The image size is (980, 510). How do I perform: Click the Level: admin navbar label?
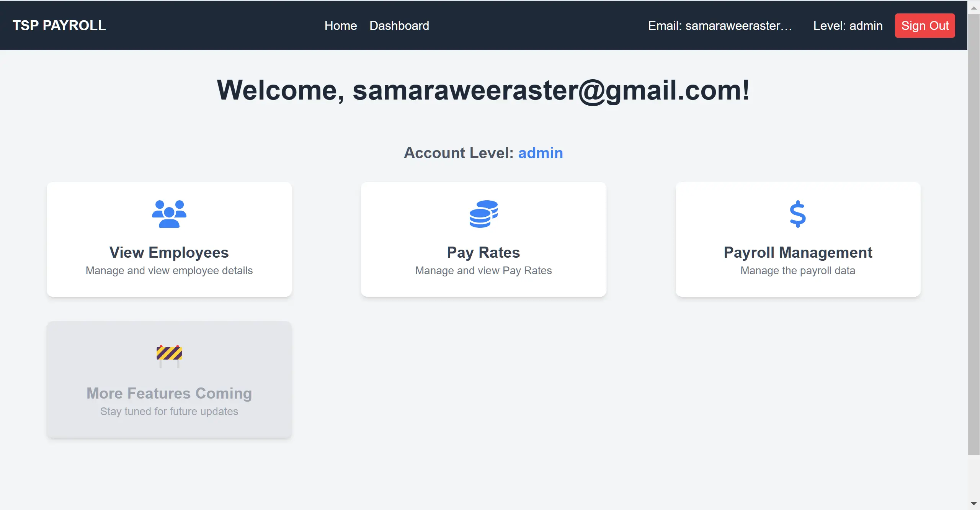[848, 26]
